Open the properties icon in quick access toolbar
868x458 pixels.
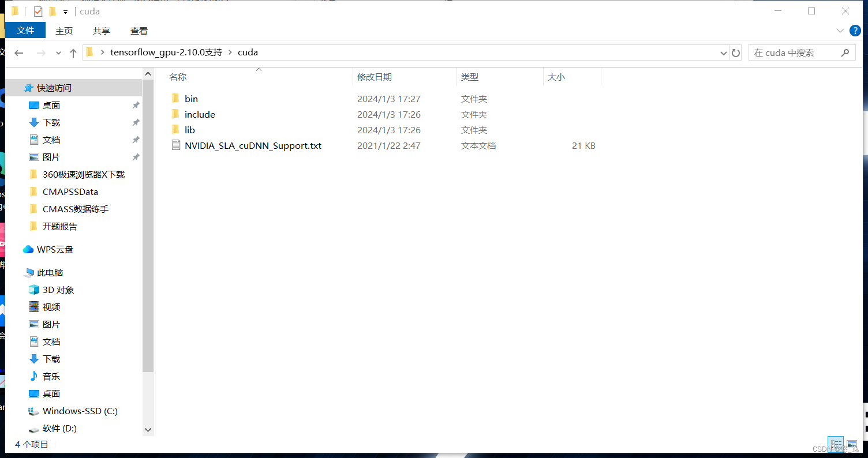pyautogui.click(x=38, y=11)
